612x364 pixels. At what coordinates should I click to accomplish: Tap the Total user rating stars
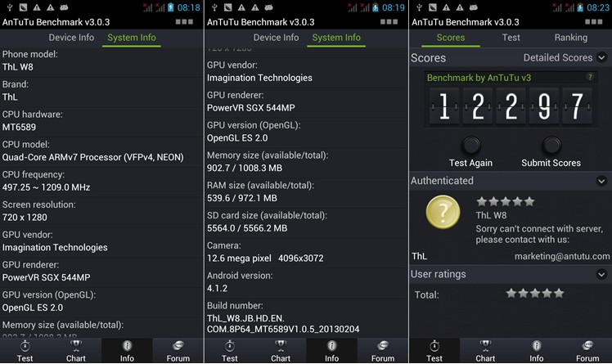[x=535, y=293]
